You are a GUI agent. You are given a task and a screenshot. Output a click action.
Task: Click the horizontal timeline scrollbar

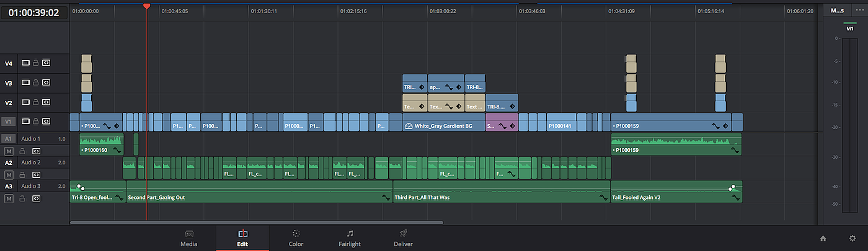pos(257,222)
